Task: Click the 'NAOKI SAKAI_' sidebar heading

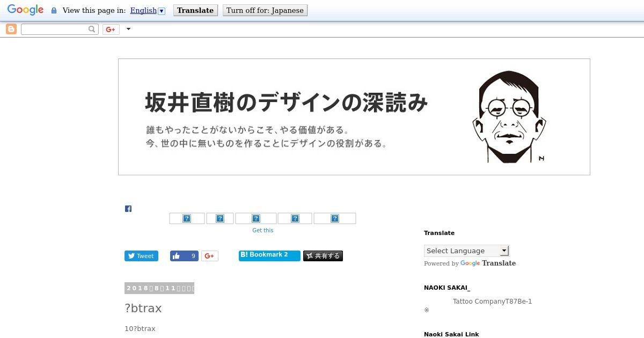Action: (447, 288)
